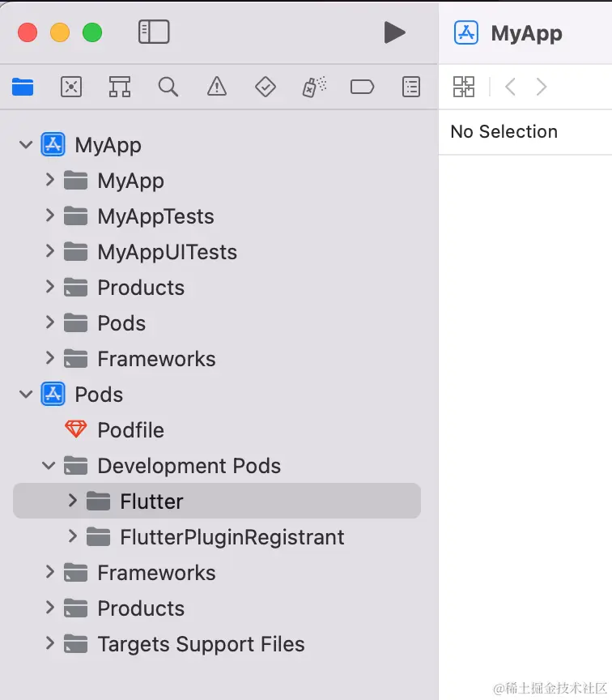Open the Issue navigator
Image resolution: width=612 pixels, height=700 pixels.
coord(217,87)
